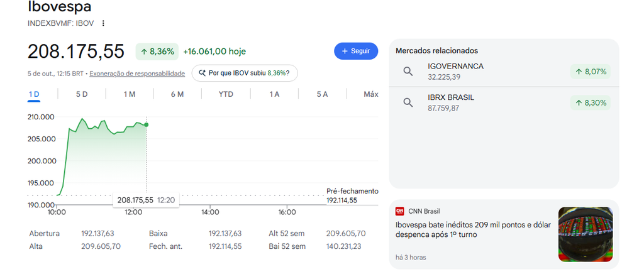This screenshot has height=279, width=644.
Task: Click the Pré-fechamento 192.114,55 label
Action: tap(352, 195)
